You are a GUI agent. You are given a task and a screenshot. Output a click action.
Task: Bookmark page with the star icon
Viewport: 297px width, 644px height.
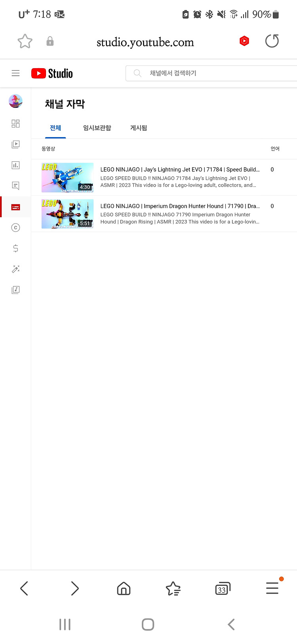coord(25,41)
